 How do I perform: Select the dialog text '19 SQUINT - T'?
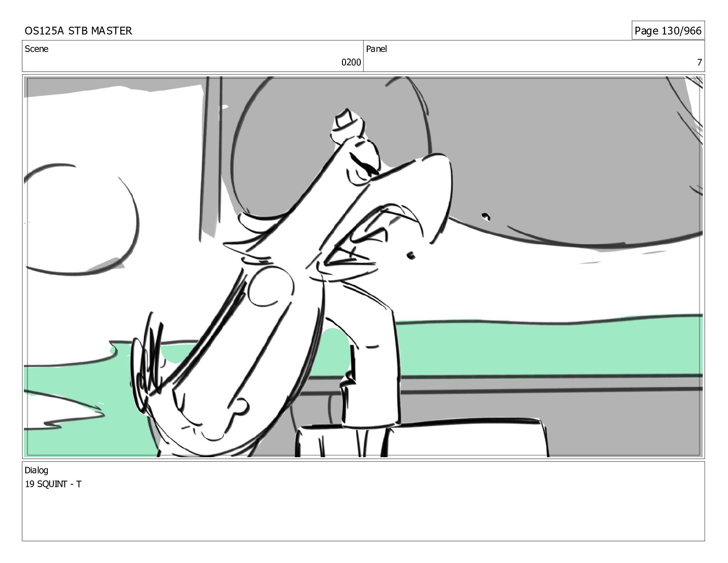53,484
